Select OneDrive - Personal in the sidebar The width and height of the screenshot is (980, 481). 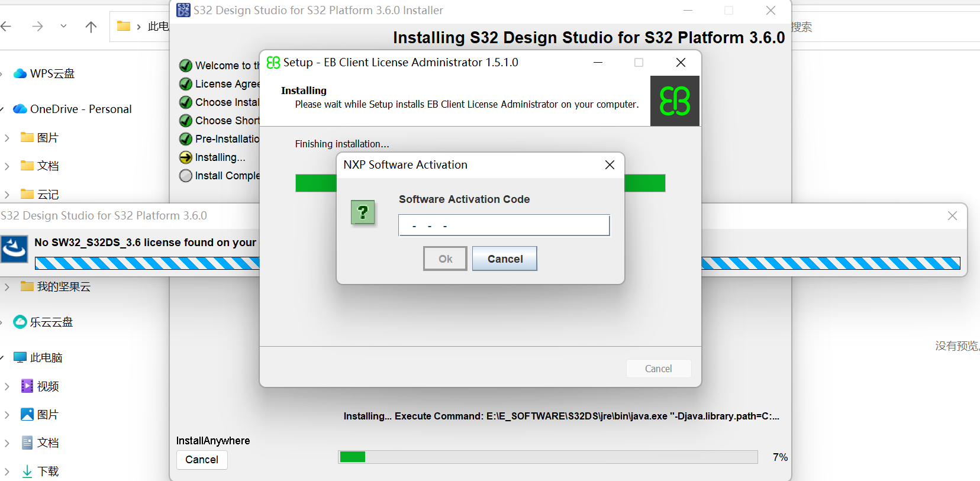pos(80,109)
